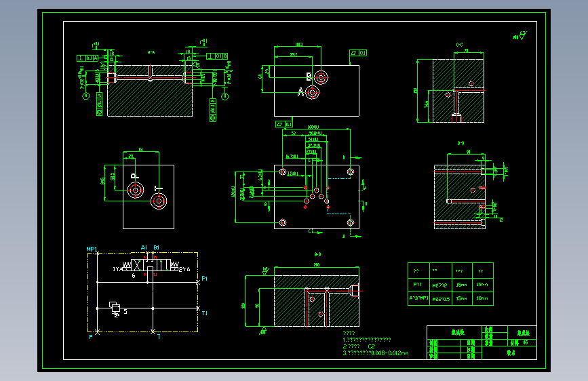Select the 0.008-0.012mm technical note line
Screen dimensions: 588x381
pyautogui.click(x=376, y=353)
